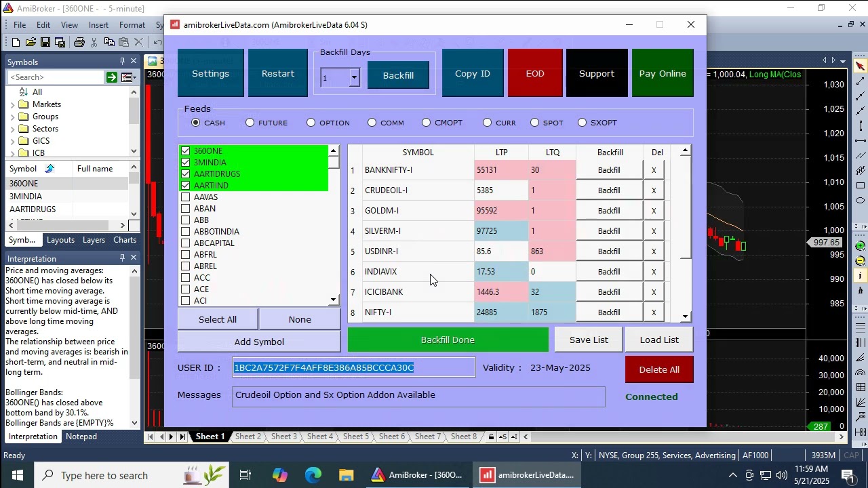
Task: Switch to the Layouts tab
Action: click(x=60, y=240)
